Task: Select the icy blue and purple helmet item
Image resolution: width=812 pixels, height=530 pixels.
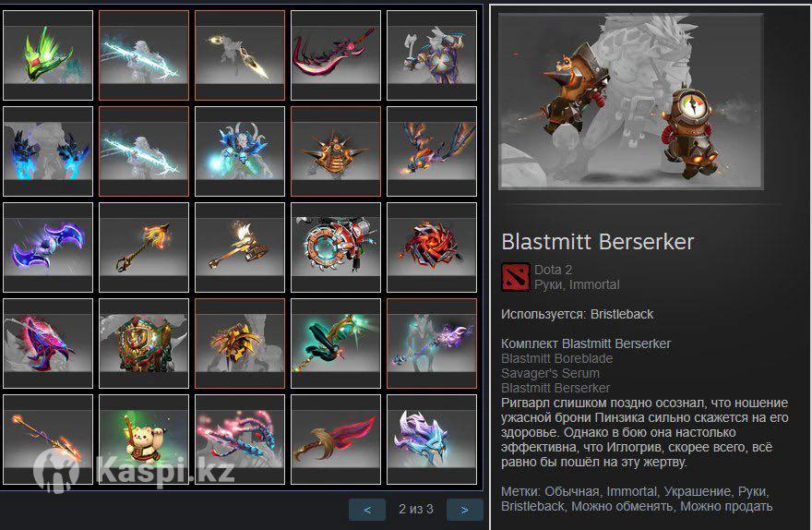Action: click(x=432, y=440)
